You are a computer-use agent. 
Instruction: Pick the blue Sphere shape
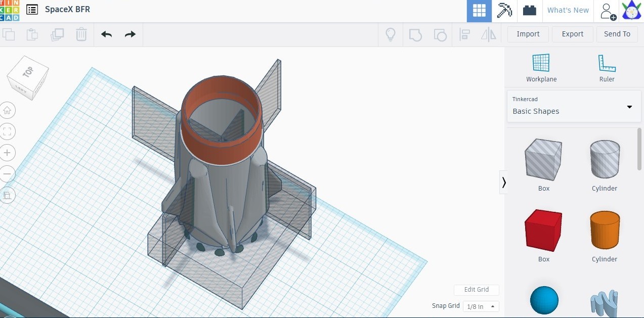[544, 299]
